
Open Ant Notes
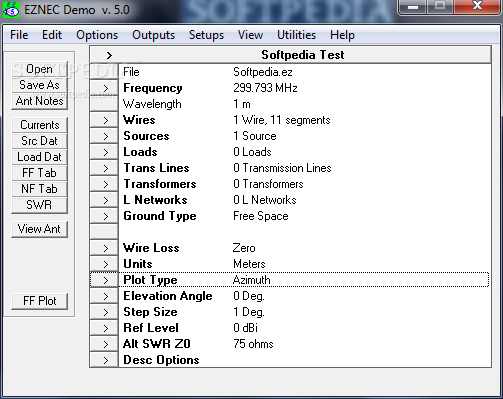tap(39, 101)
